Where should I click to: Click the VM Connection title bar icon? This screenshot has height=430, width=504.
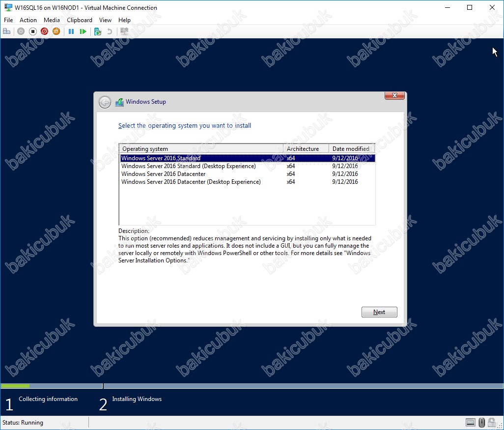[8, 7]
